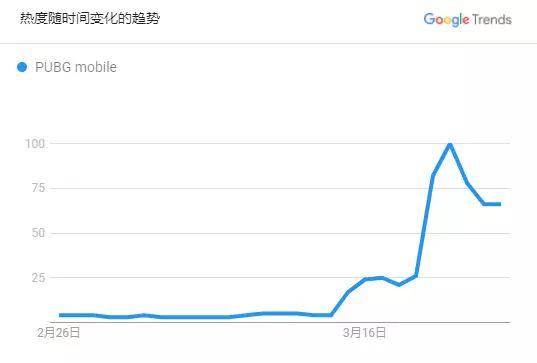537x363 pixels.
Task: Click the line where the rise begins before 3月16日
Action: [x=331, y=315]
